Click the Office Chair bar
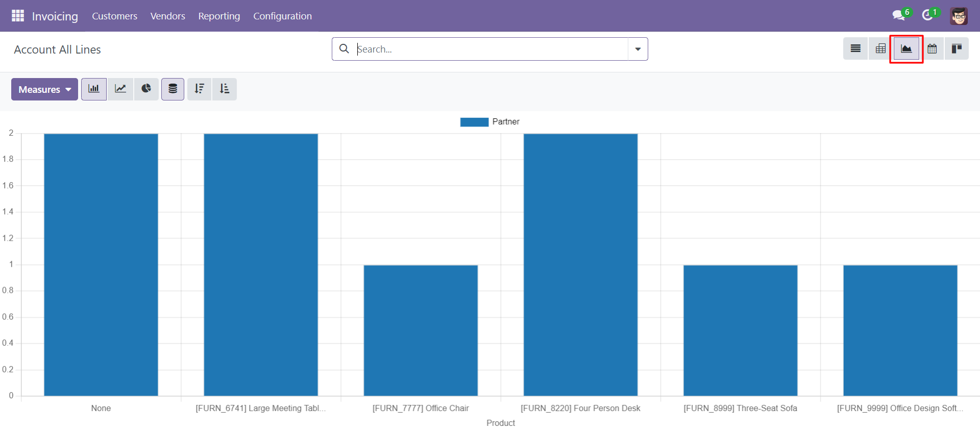Viewport: 980px width, 431px height. 421,331
